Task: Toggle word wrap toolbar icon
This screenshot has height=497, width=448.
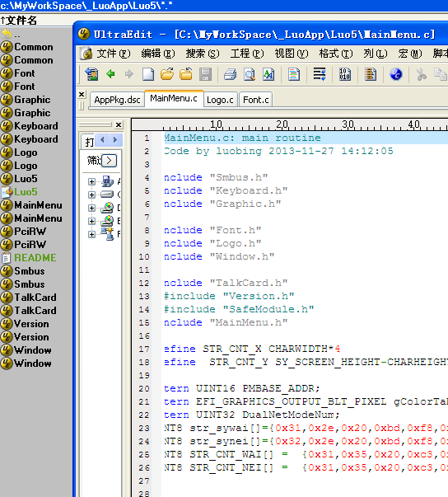Action: click(x=320, y=74)
